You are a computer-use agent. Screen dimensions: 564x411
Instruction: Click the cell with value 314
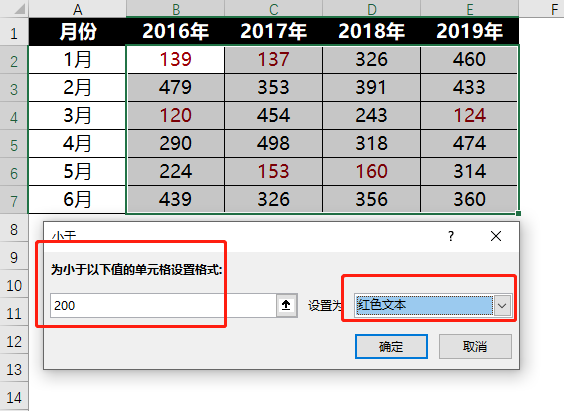click(470, 172)
